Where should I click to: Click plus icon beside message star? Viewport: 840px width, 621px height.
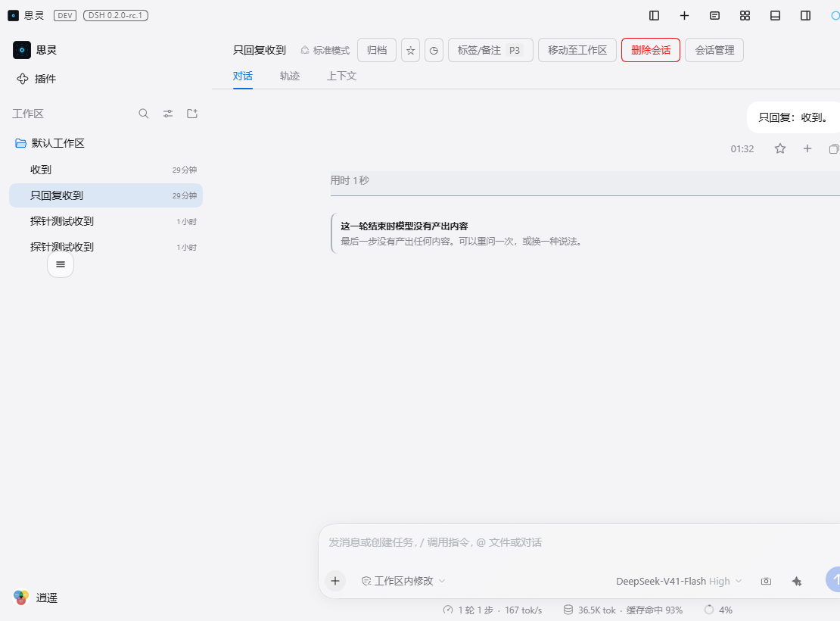[x=807, y=148]
